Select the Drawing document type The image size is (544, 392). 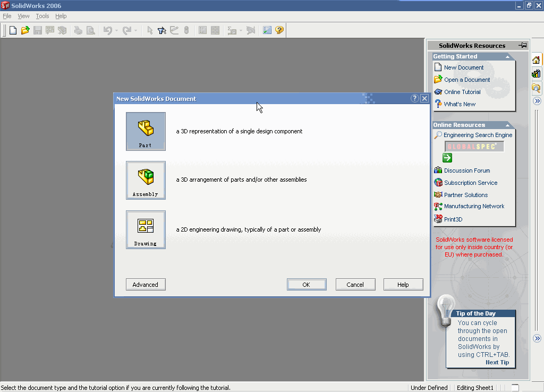tap(146, 229)
